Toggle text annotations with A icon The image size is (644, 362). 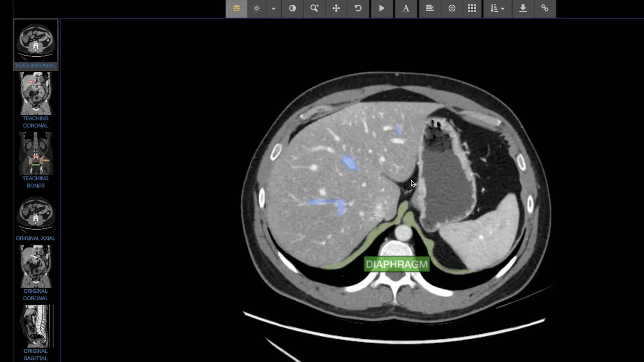coord(406,8)
